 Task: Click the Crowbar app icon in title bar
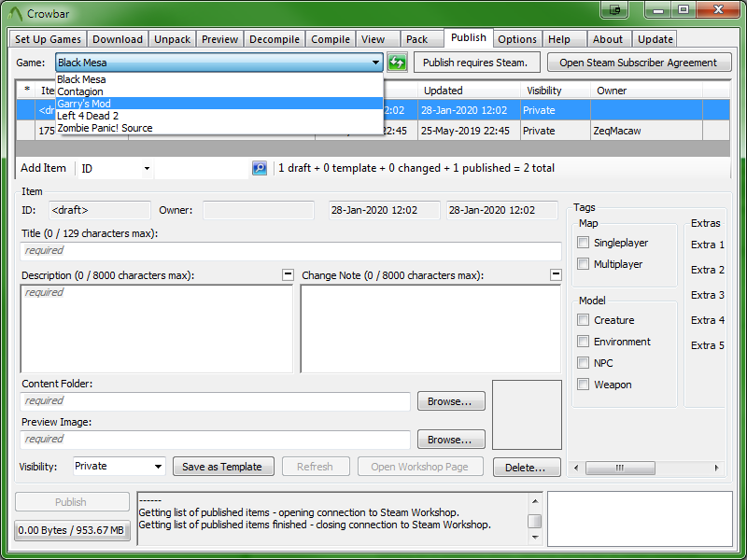pos(15,14)
